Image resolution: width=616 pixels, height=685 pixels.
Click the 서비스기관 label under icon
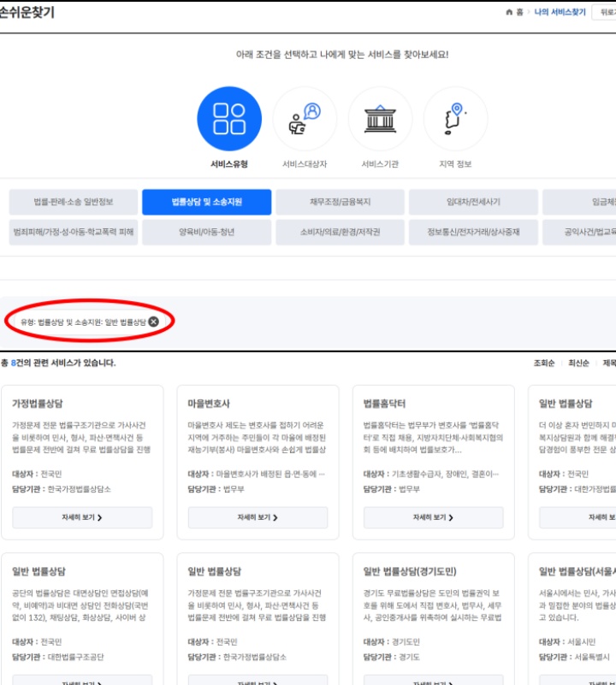(380, 164)
